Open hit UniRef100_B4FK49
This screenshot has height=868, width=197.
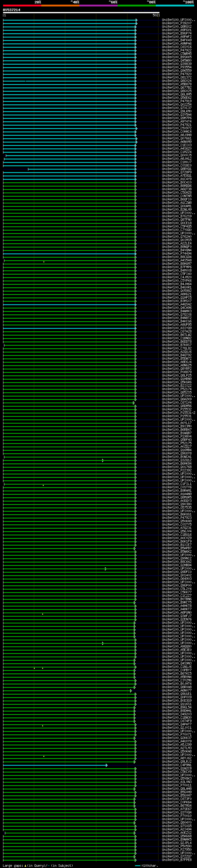click(177, 40)
